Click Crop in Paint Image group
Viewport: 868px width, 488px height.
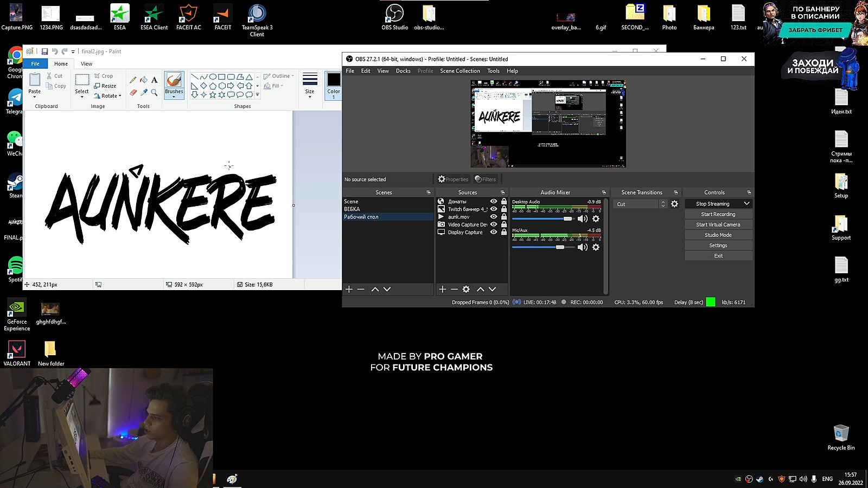coord(103,76)
